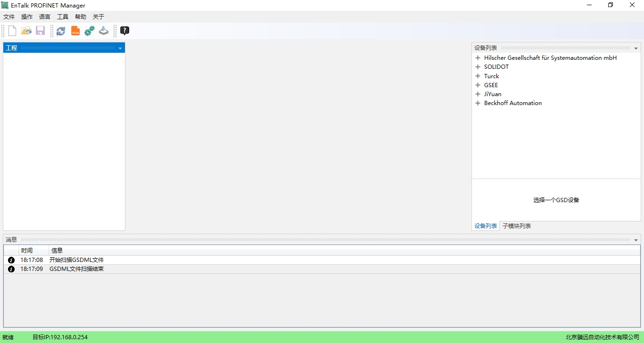This screenshot has width=644, height=343.
Task: Open the 文件 menu
Action: point(9,17)
